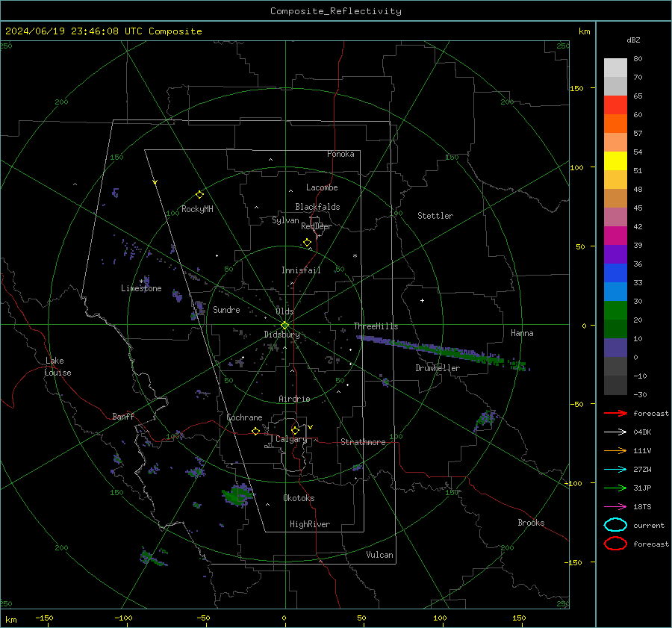Image resolution: width=672 pixels, height=628 pixels.
Task: Click the 'ThreeHills' map label
Action: pyautogui.click(x=376, y=326)
